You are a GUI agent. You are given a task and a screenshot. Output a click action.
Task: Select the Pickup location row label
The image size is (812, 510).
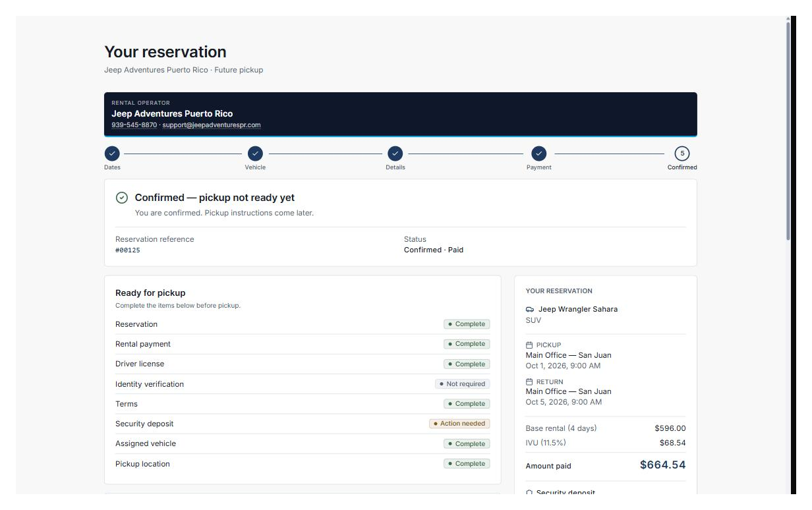coord(142,464)
